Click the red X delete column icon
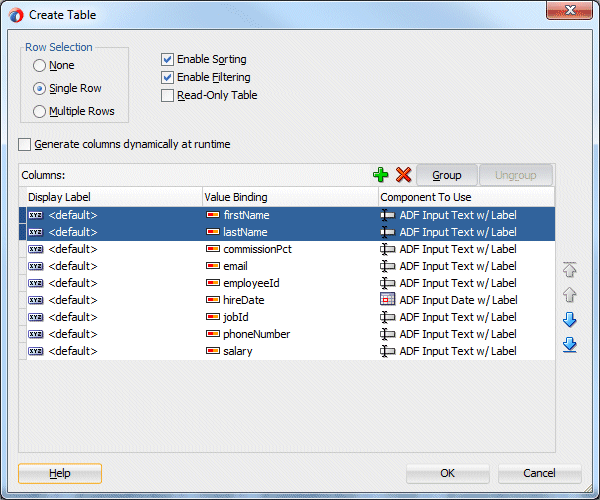 tap(403, 175)
